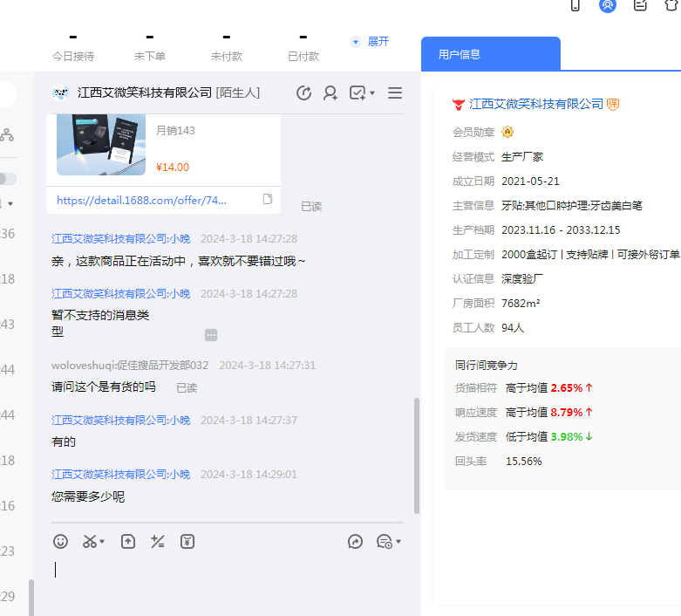Screen dimensions: 681x616
Task: Open the yen payment icon in toolbar
Action: (187, 542)
